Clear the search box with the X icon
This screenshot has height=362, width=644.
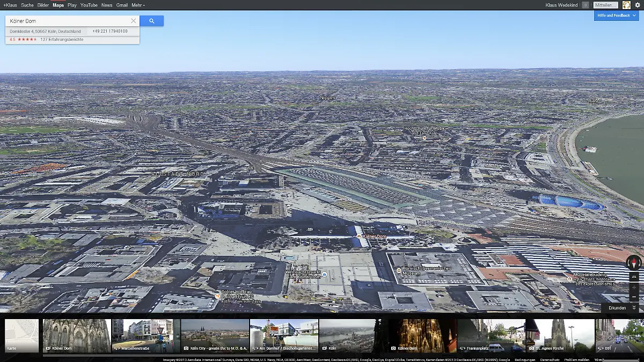(134, 21)
